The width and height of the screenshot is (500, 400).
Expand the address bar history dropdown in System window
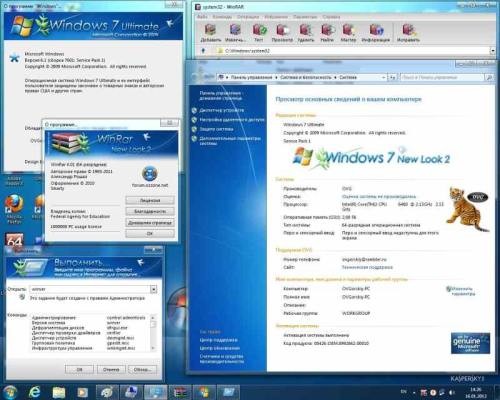(383, 77)
